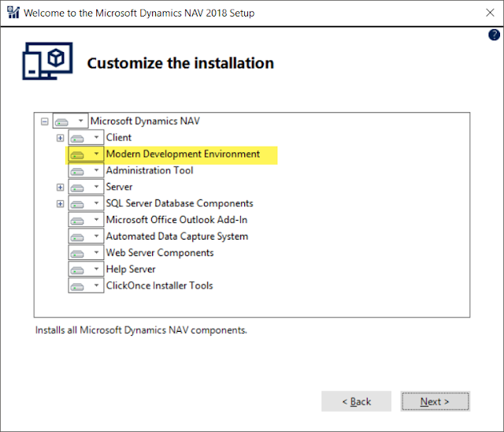Image resolution: width=504 pixels, height=432 pixels.
Task: Open install options dropdown for Server
Action: pos(96,186)
